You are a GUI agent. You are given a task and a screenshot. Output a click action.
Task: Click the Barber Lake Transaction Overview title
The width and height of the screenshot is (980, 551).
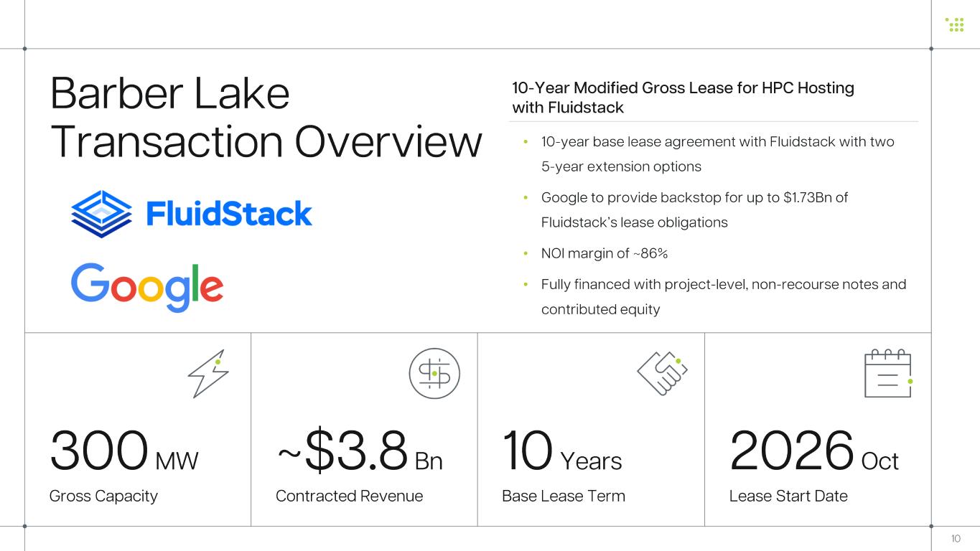tap(266, 117)
